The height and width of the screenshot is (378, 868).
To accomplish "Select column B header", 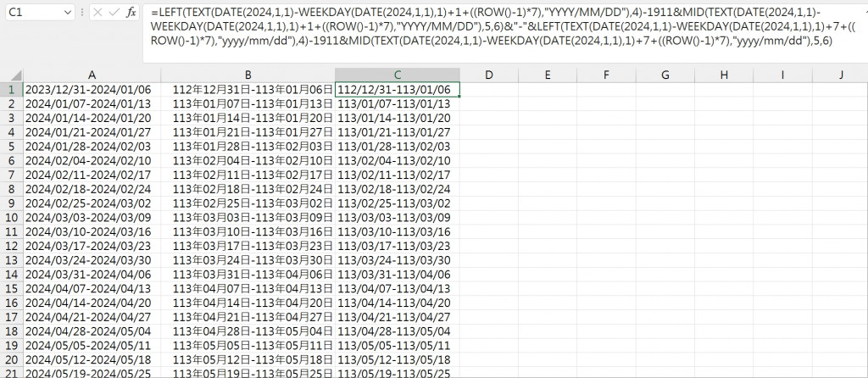I will 248,75.
